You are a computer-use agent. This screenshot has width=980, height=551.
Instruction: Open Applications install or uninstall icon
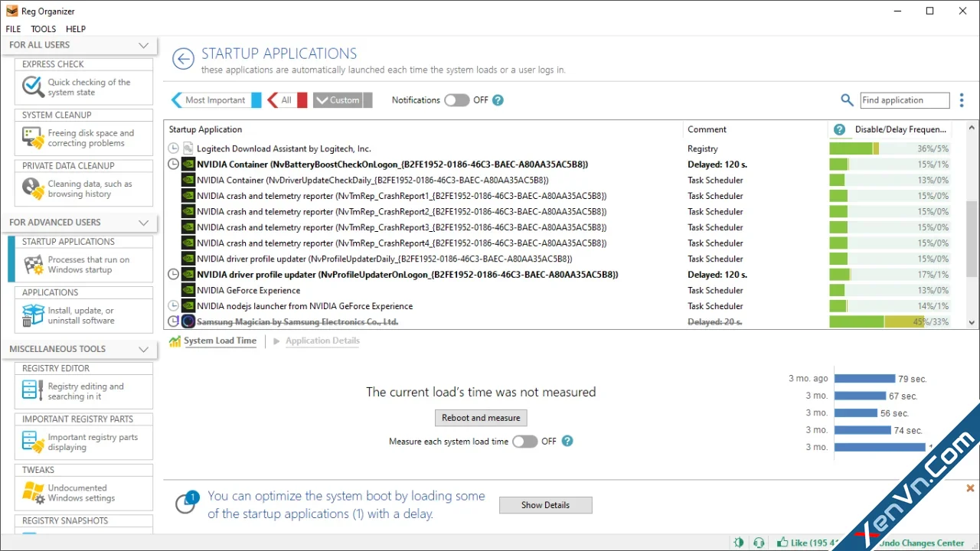point(33,315)
